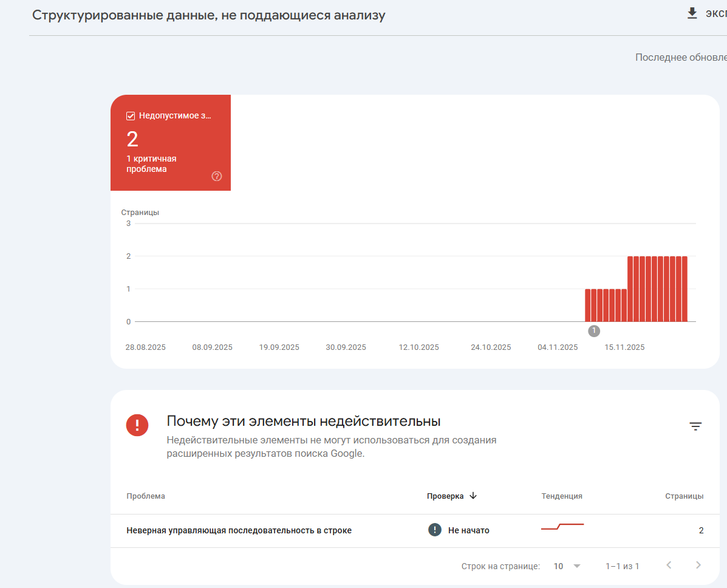Click the sort arrow next to Проверка
This screenshot has width=727, height=588.
pyautogui.click(x=473, y=496)
